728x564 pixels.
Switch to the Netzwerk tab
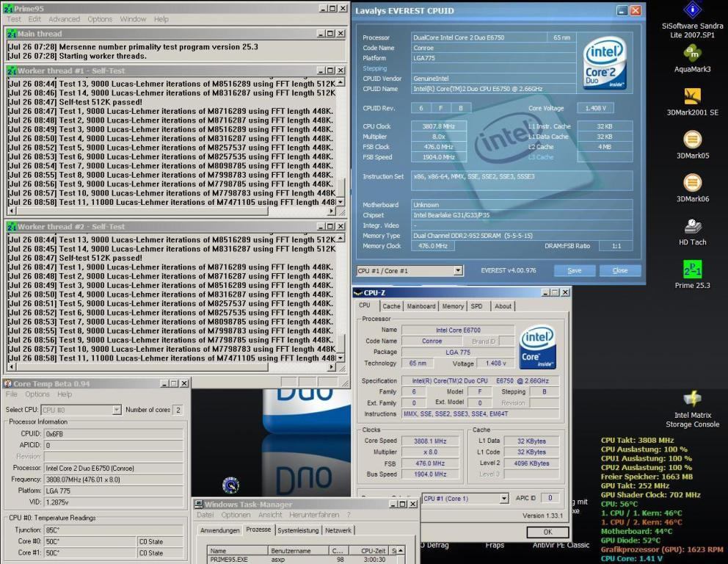point(338,530)
